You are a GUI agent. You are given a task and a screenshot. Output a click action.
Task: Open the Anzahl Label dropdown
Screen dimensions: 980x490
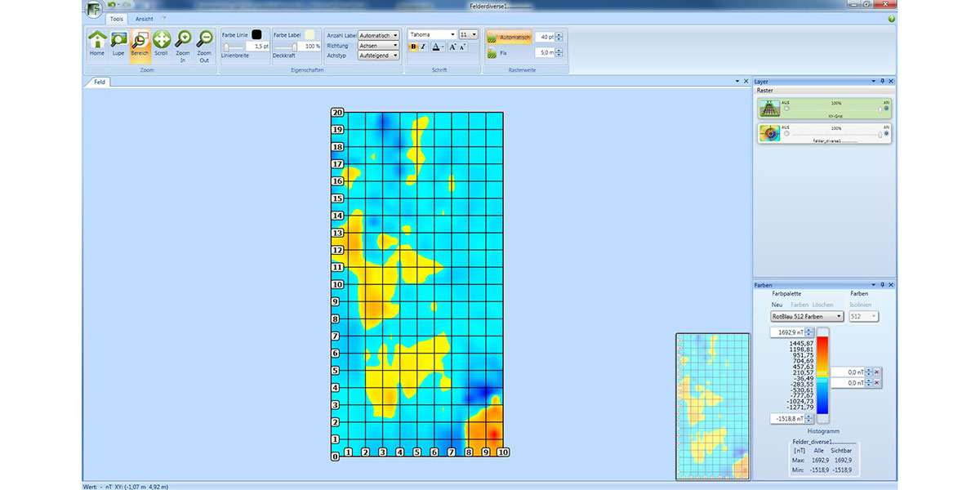click(379, 35)
